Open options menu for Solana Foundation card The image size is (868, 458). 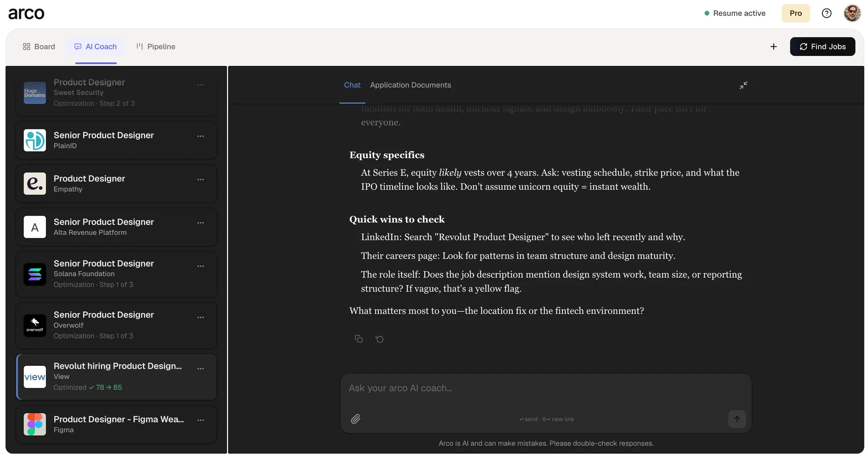tap(201, 266)
